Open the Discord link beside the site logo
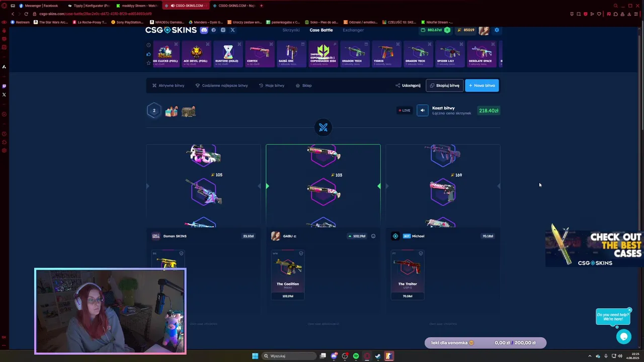The image size is (644, 362). pos(204,30)
